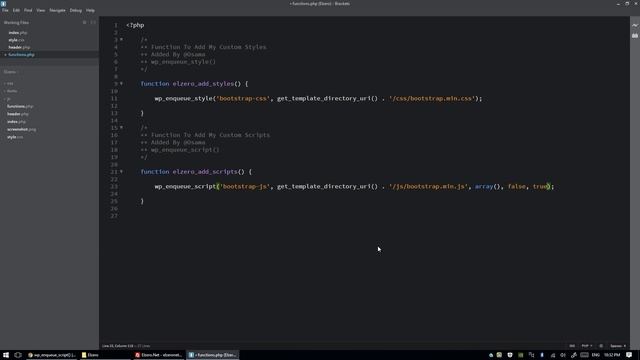This screenshot has height=360, width=640.
Task: Switch to functions.php Brackets taskbar button
Action: coord(212,355)
